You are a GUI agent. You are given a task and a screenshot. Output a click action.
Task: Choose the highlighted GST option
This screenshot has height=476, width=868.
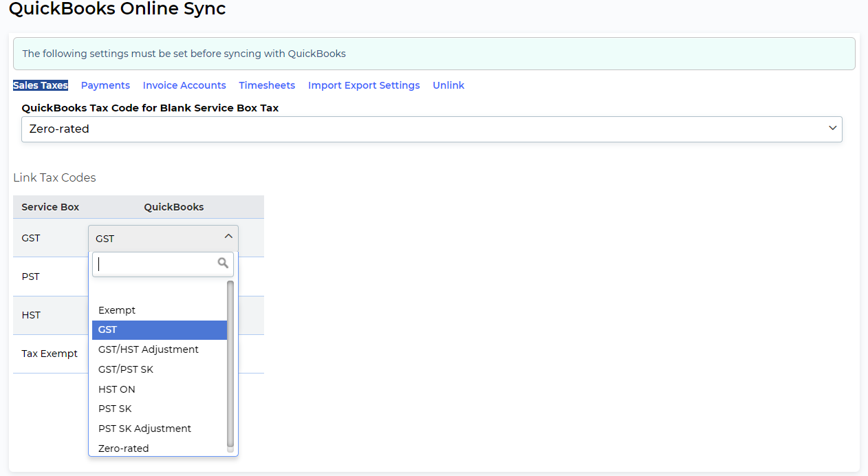(x=160, y=330)
